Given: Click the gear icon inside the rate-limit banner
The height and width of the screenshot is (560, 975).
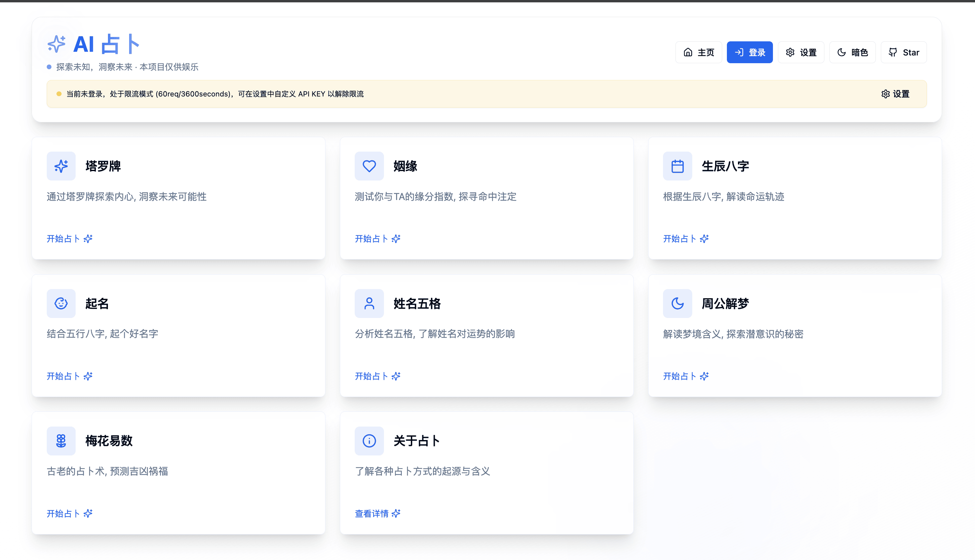Looking at the screenshot, I should click(886, 93).
